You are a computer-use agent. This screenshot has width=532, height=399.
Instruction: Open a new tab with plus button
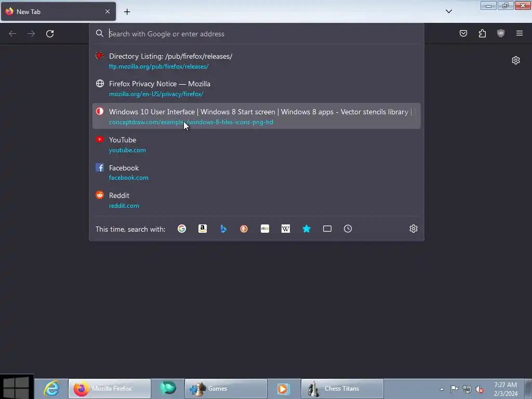coord(127,12)
